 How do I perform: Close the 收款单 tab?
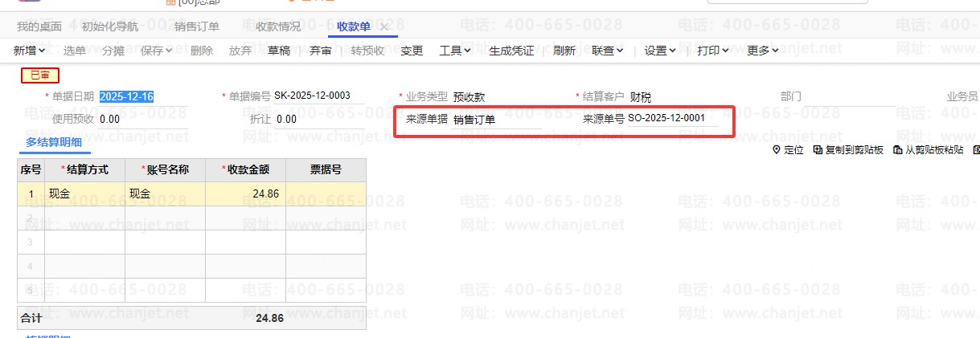tap(384, 27)
